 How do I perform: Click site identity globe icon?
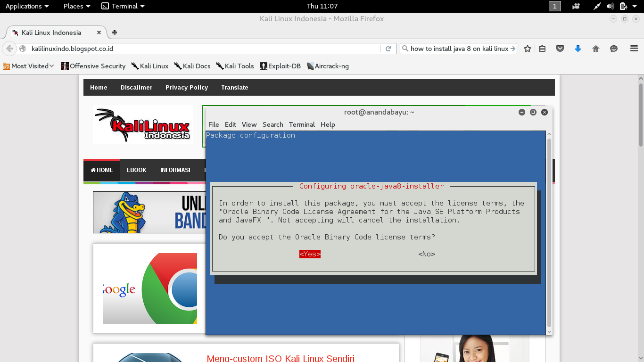click(23, 49)
